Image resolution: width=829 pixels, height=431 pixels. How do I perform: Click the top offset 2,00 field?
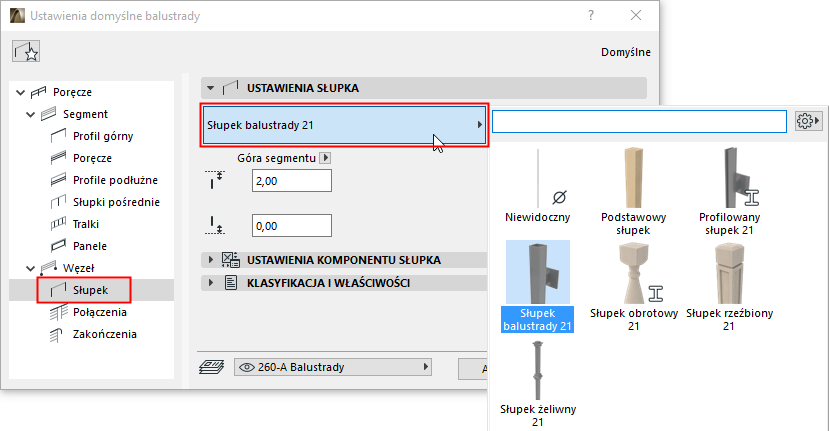click(292, 181)
